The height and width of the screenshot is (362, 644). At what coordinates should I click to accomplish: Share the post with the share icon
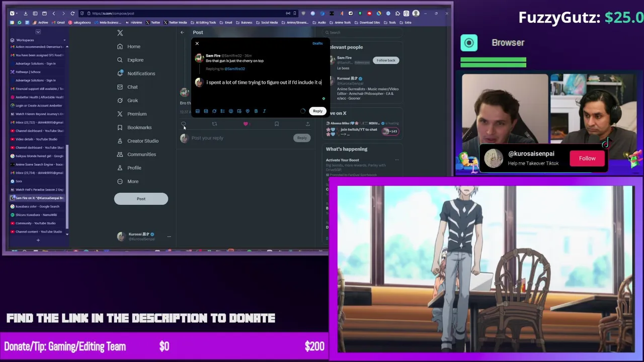click(308, 124)
